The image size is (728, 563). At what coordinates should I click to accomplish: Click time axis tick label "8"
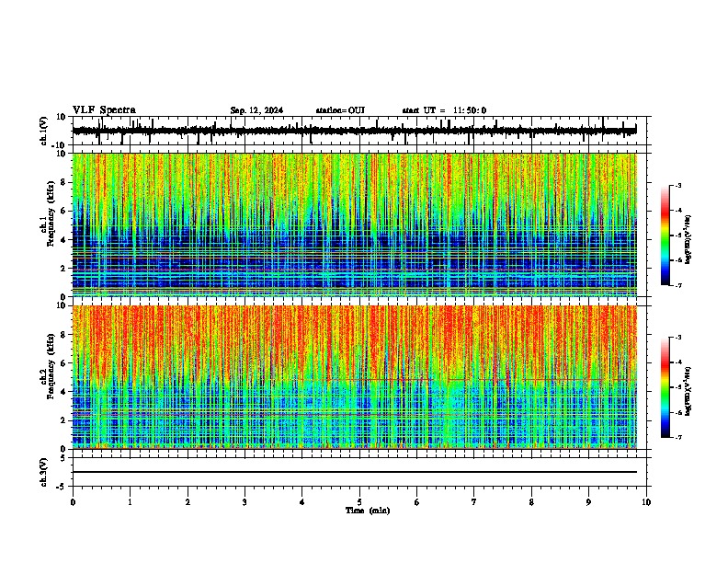[531, 502]
